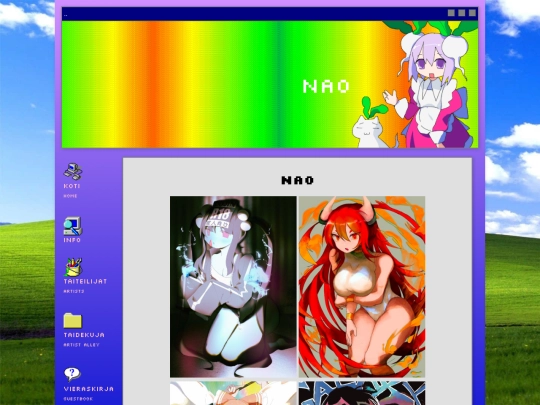This screenshot has height=405, width=540.
Task: Open the Taidekuja yellow folder icon
Action: click(x=73, y=321)
